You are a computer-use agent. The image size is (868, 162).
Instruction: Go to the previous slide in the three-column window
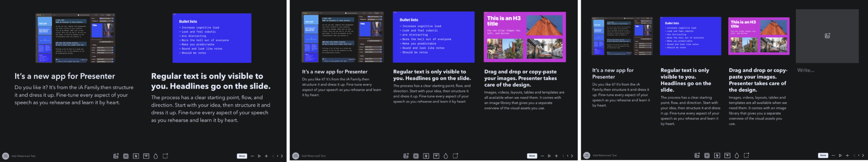point(563,156)
